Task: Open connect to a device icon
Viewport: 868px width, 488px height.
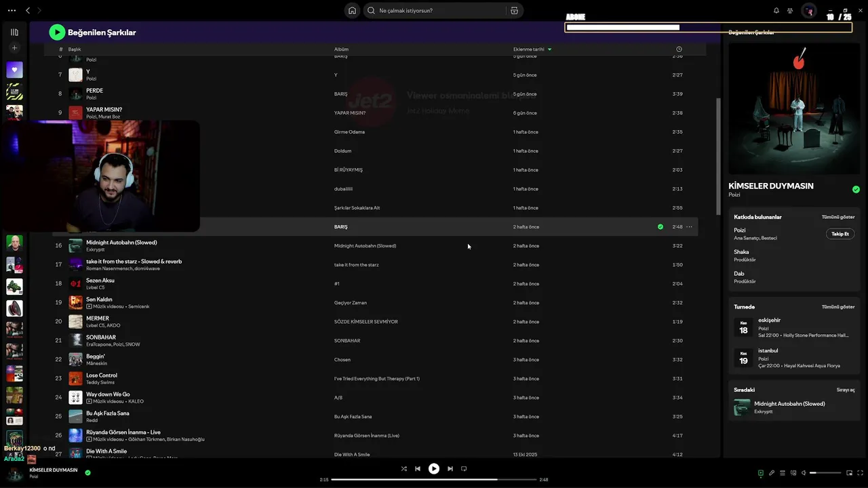Action: (x=793, y=472)
